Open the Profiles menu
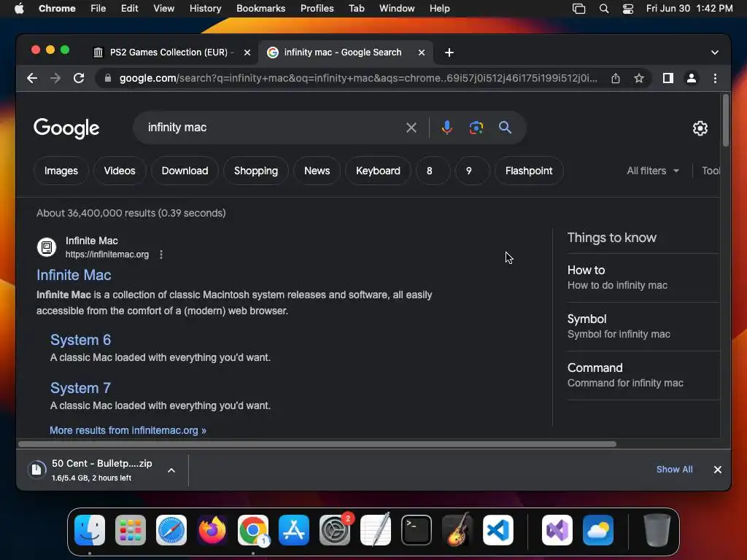This screenshot has width=747, height=560. tap(317, 9)
